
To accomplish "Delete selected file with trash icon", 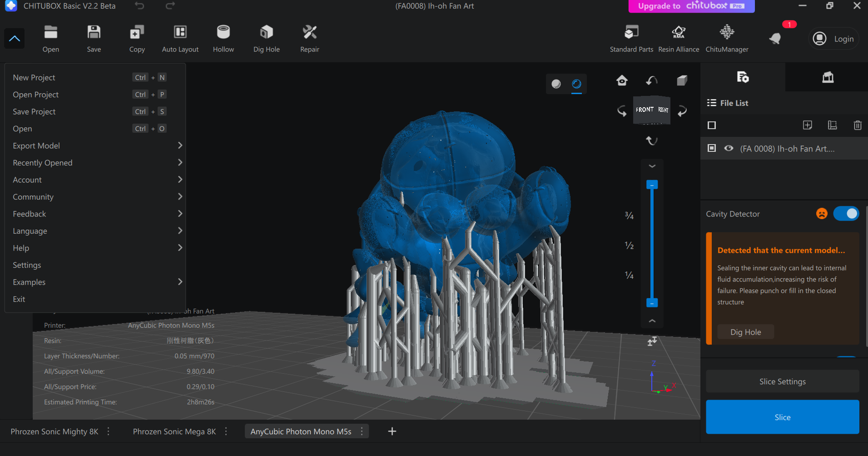I will 857,125.
